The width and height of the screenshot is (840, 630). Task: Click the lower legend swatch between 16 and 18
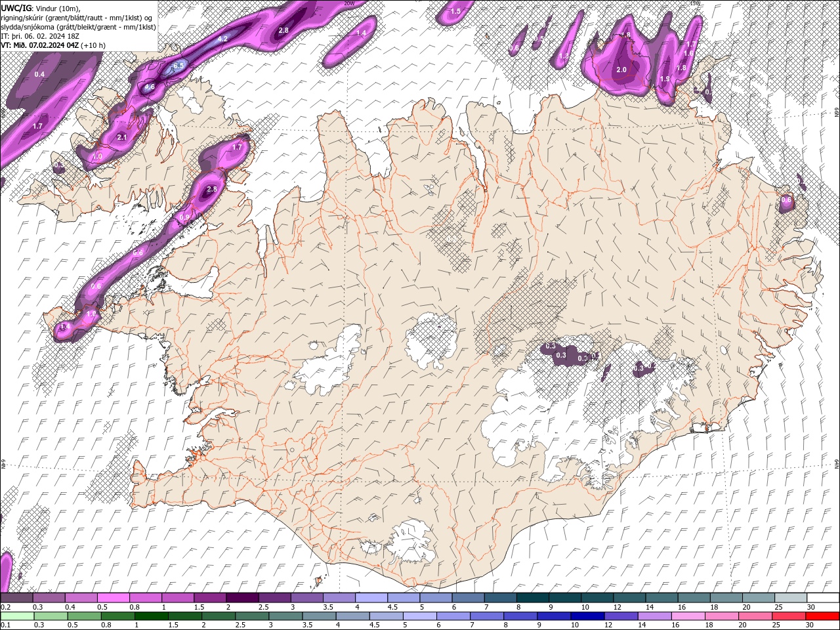688,616
